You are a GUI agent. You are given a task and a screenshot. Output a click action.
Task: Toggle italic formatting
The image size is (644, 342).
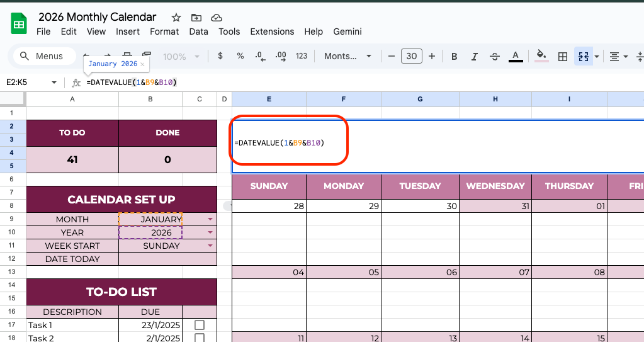[x=475, y=56]
